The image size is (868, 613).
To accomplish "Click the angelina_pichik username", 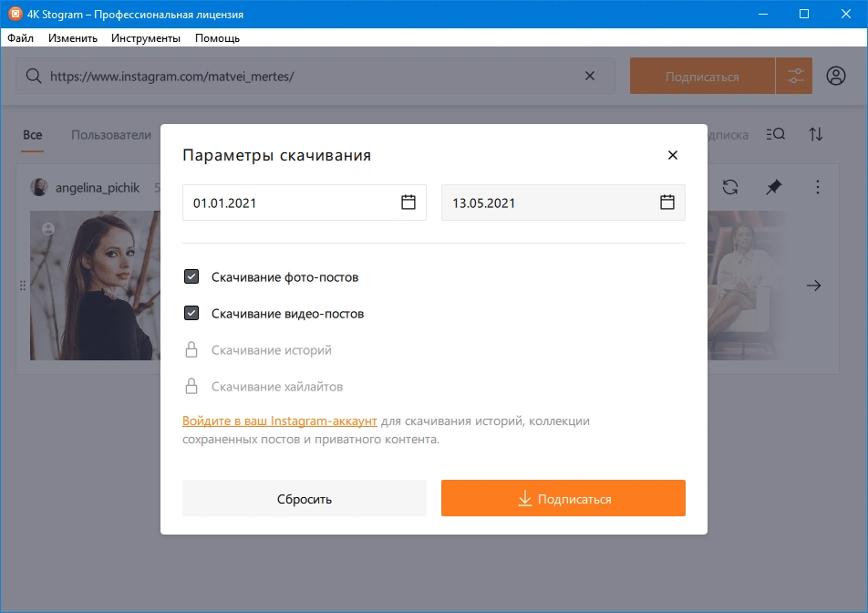I will pyautogui.click(x=98, y=188).
